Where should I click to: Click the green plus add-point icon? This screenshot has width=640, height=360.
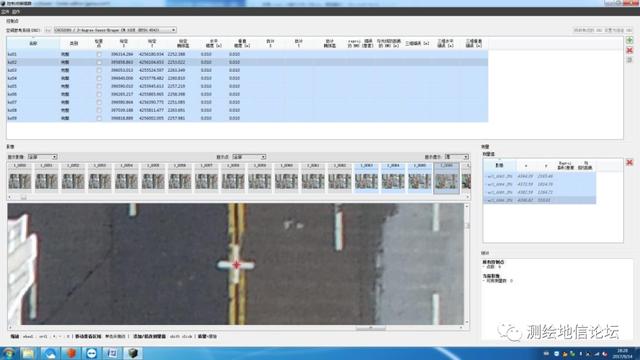tap(629, 40)
